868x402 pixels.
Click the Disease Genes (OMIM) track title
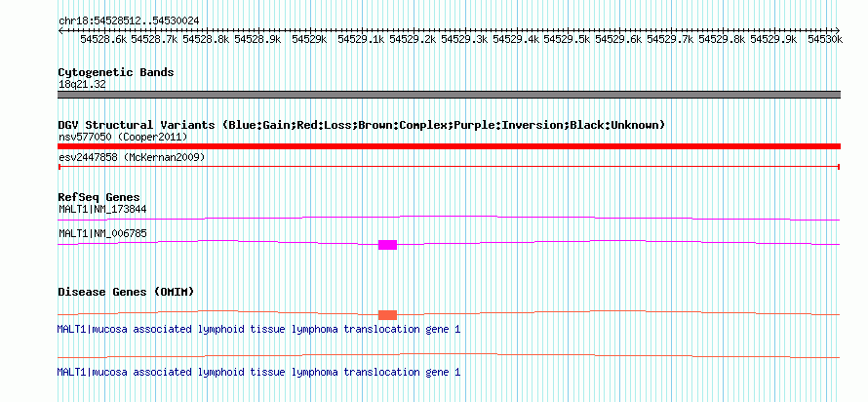pyautogui.click(x=126, y=292)
